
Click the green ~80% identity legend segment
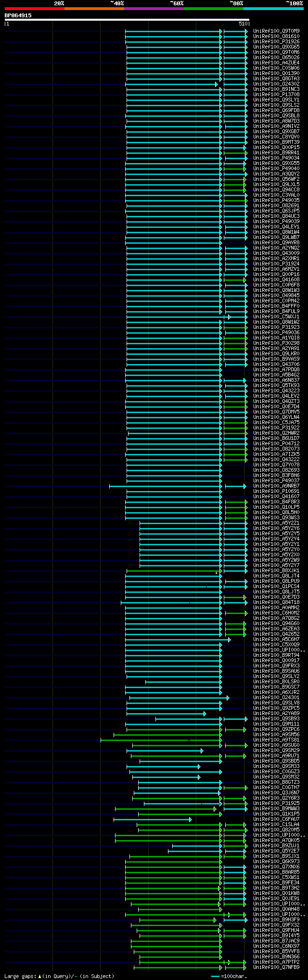[214, 9]
